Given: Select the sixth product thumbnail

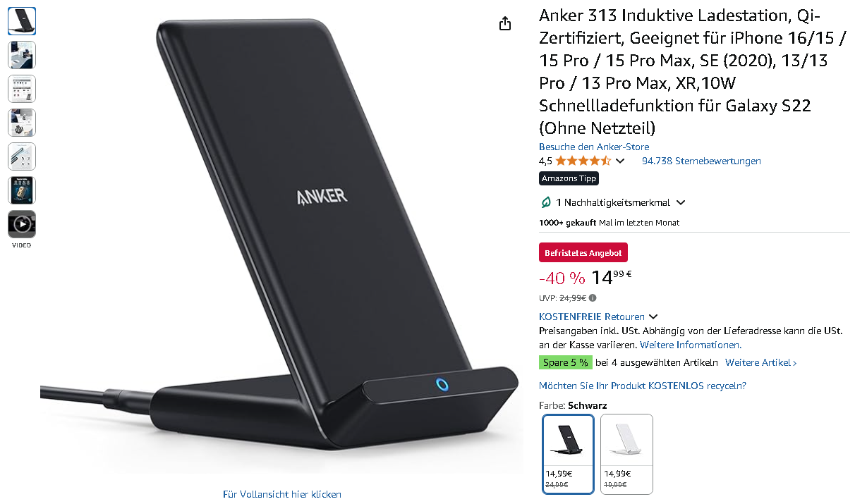Looking at the screenshot, I should (x=22, y=190).
